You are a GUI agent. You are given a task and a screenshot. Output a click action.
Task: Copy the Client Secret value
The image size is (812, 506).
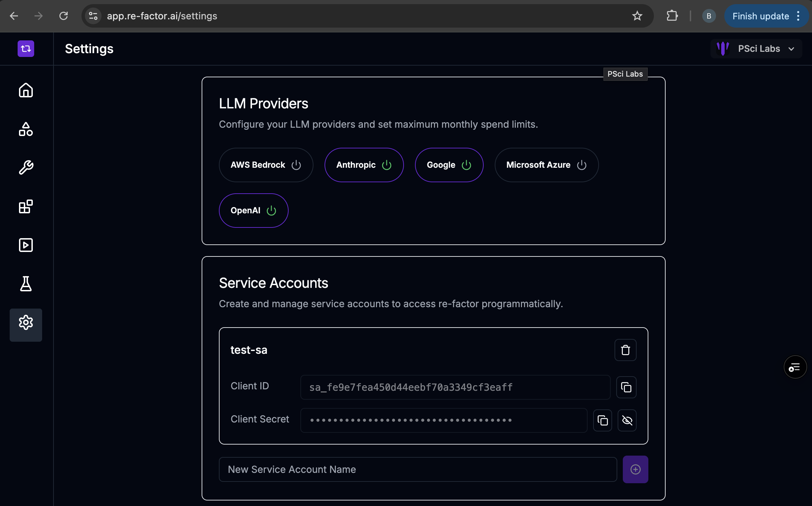pyautogui.click(x=602, y=420)
